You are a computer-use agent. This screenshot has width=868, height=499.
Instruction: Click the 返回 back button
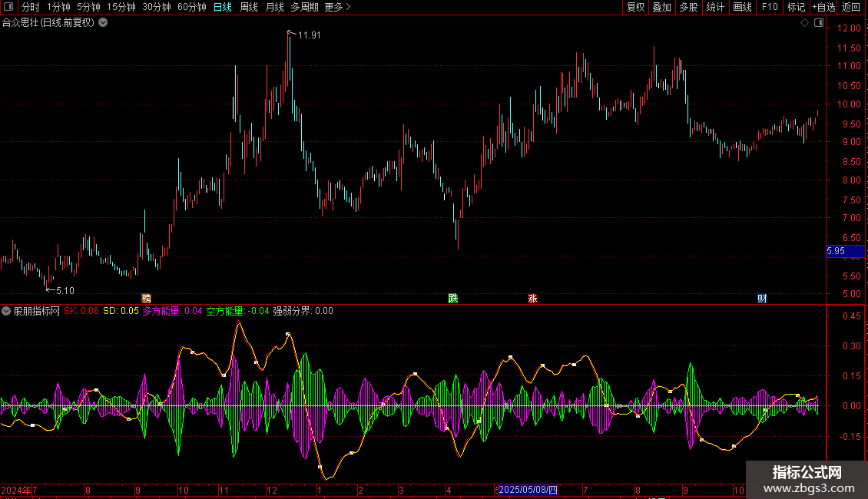tap(851, 7)
